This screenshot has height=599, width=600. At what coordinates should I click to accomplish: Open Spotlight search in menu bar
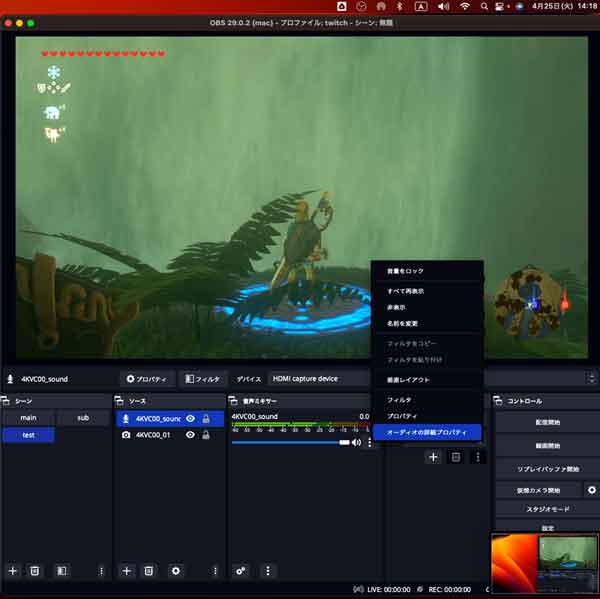pos(484,6)
